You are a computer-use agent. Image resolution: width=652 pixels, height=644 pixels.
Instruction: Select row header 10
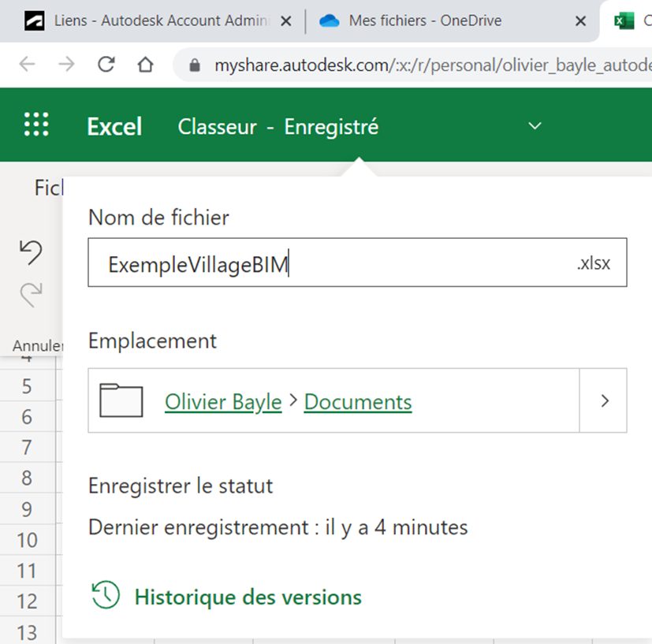coord(27,540)
